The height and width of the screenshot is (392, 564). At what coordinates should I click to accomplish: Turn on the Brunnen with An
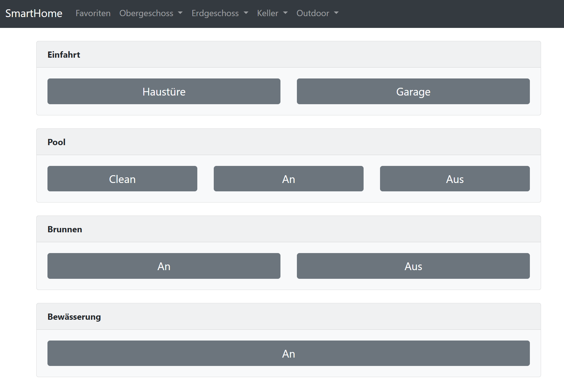(164, 266)
